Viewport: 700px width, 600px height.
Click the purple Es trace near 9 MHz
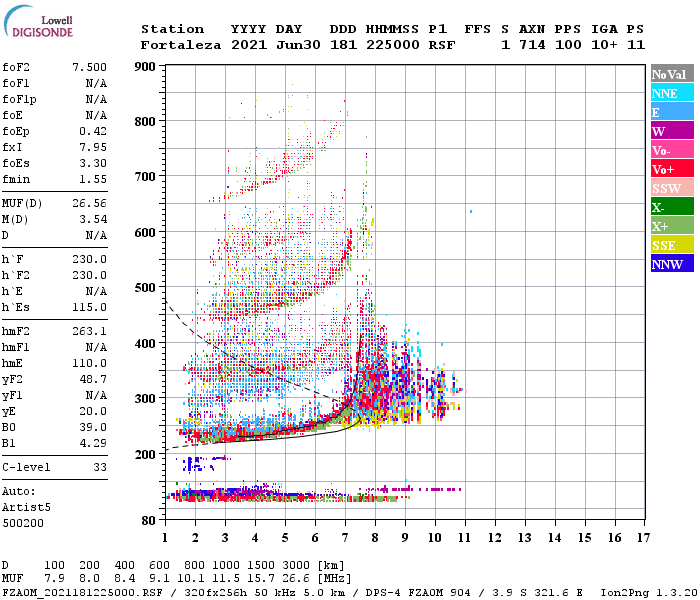click(x=410, y=489)
